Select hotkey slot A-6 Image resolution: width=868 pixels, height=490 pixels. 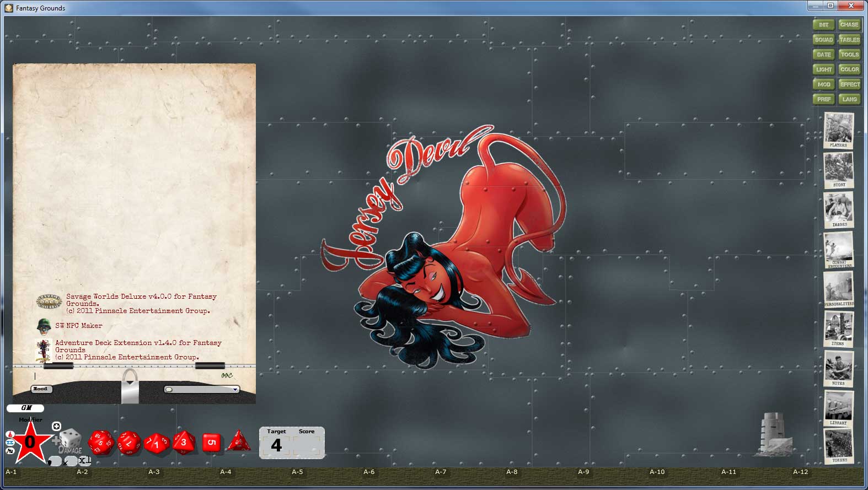pyautogui.click(x=399, y=476)
